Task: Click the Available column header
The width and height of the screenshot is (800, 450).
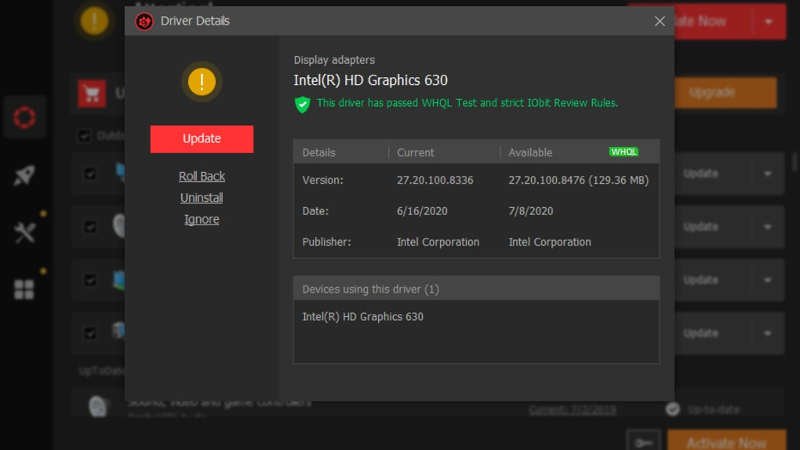Action: [530, 153]
